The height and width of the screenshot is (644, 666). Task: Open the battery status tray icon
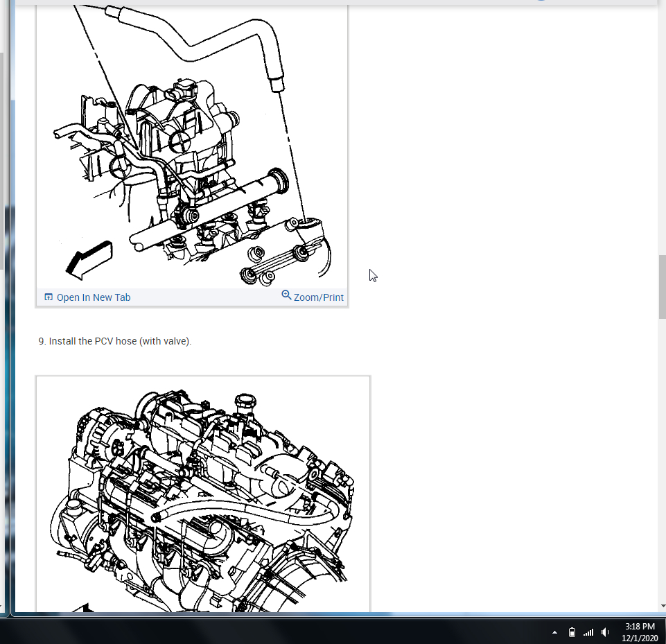572,632
